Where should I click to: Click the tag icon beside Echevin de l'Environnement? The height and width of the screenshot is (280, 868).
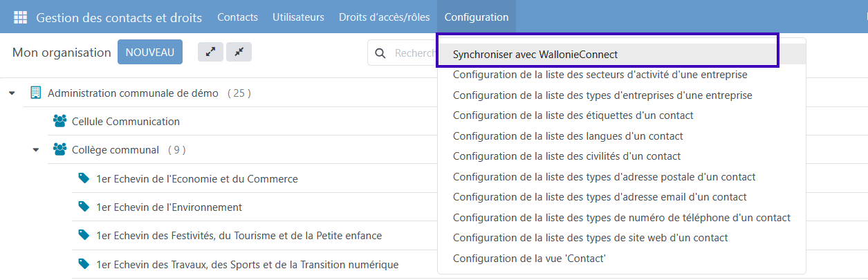(84, 207)
